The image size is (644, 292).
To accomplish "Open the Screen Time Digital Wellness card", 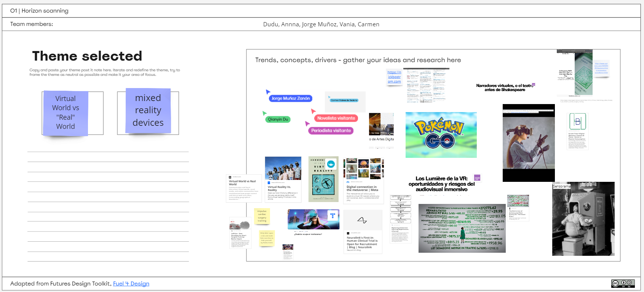I will (578, 131).
